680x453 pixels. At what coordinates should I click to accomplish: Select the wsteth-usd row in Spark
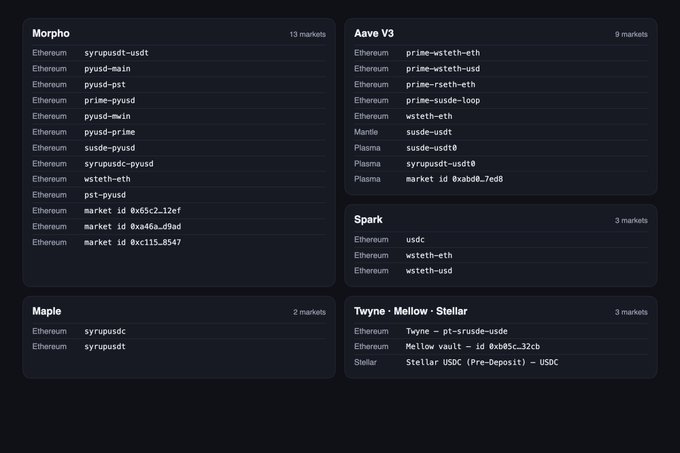click(x=501, y=270)
